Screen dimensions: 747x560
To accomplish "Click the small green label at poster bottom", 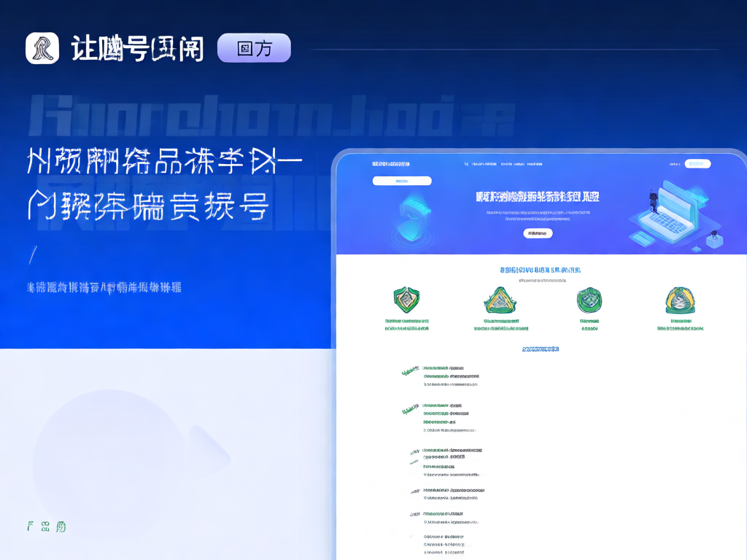I will point(46,526).
